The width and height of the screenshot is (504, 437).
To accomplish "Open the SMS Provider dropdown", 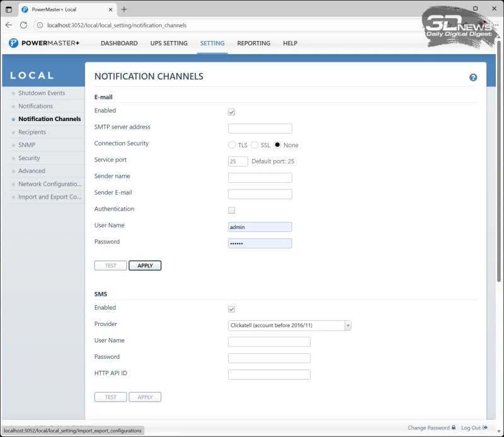I will [x=290, y=325].
